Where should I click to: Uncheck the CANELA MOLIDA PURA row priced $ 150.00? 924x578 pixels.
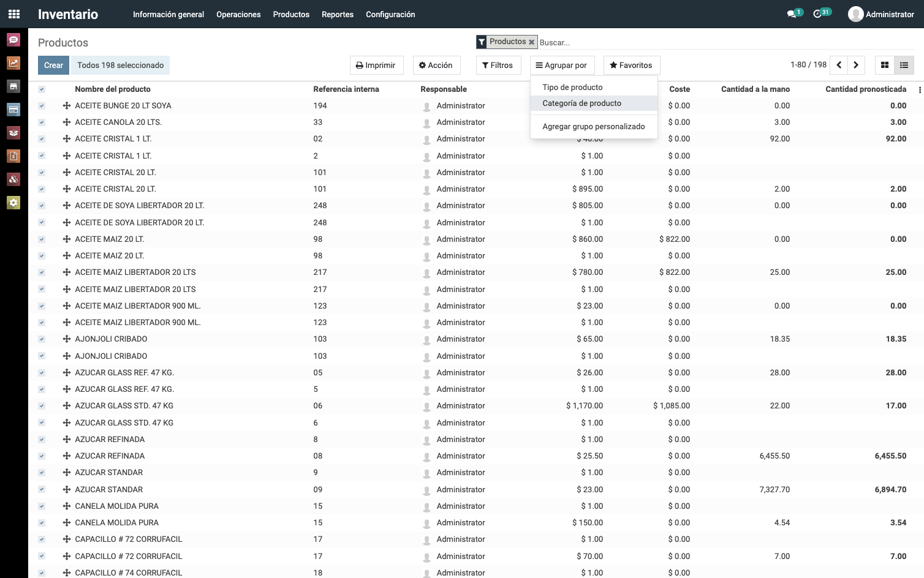point(42,523)
